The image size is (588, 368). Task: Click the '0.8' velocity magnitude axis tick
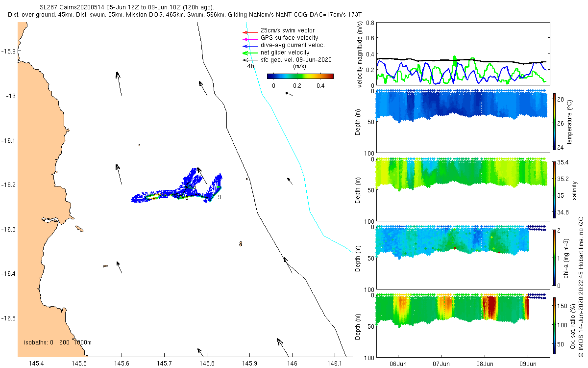369,23
